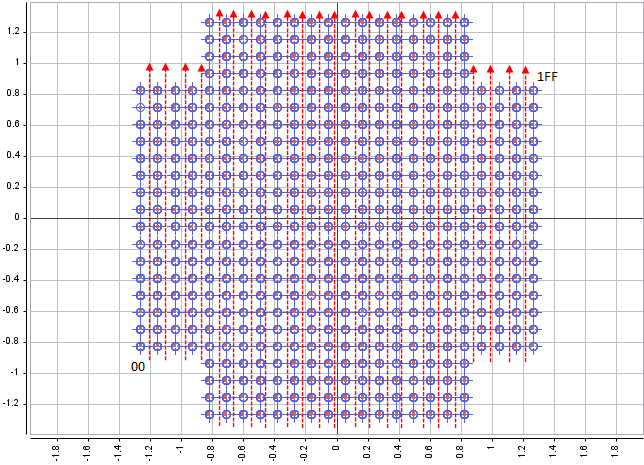Click the -0.8 tick label on vertical axis
This screenshot has height=465, width=644.
[11, 342]
